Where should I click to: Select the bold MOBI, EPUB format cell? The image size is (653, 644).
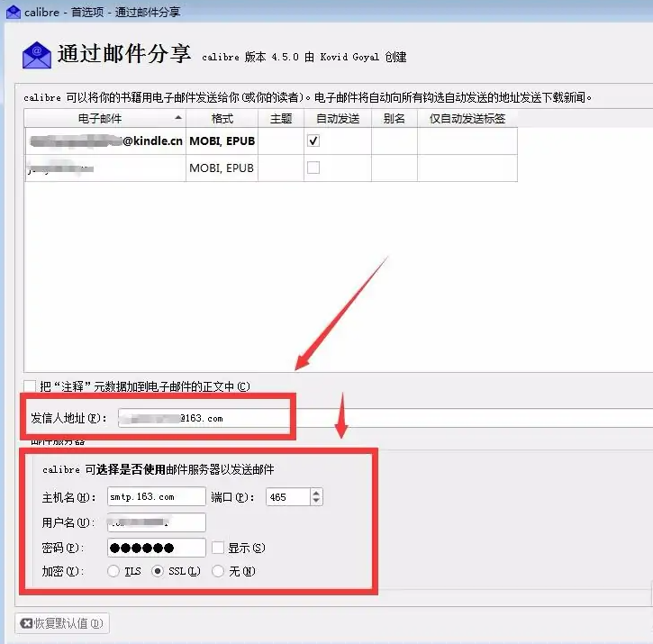tap(222, 141)
